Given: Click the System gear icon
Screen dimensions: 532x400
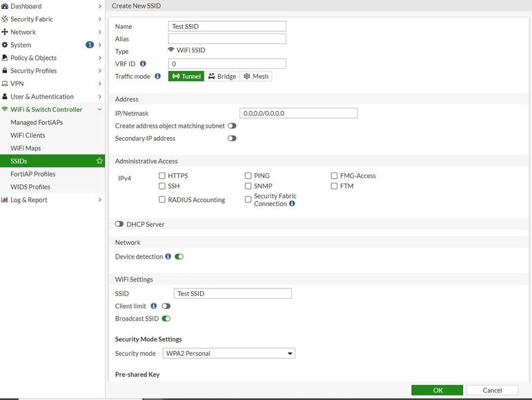Looking at the screenshot, I should coord(5,45).
